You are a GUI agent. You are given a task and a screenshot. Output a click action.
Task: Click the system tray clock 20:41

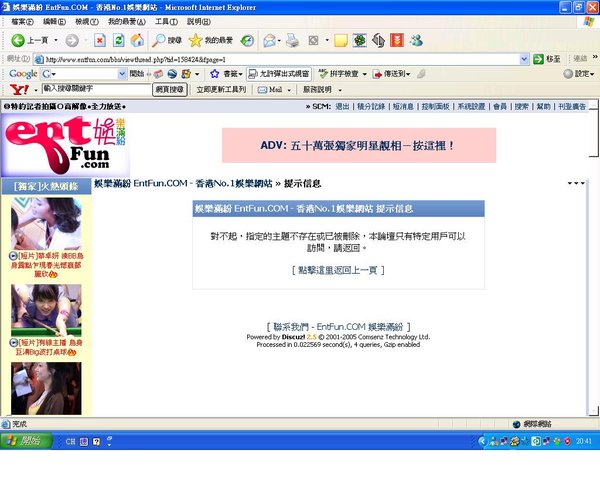pyautogui.click(x=584, y=441)
